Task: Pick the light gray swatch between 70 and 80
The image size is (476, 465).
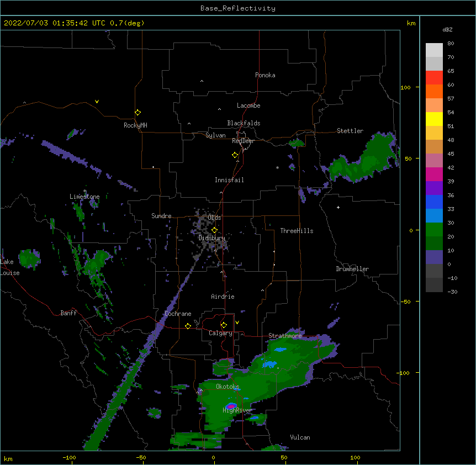Action: [434, 50]
